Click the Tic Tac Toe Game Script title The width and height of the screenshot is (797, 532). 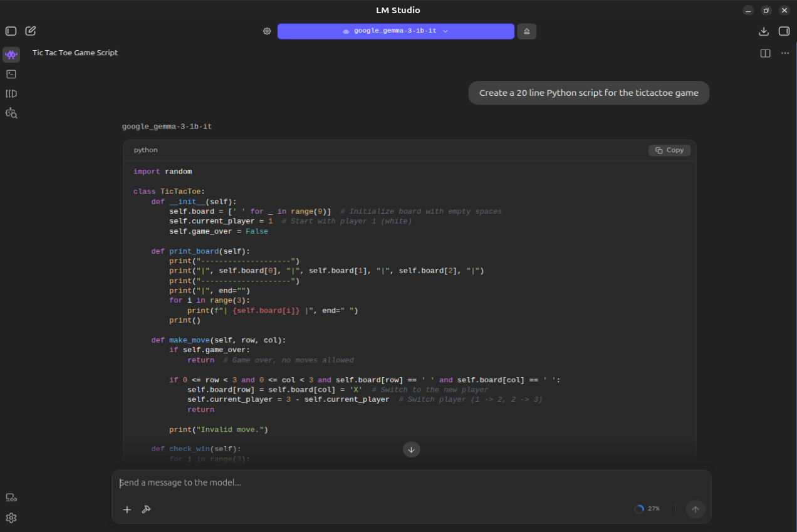point(75,53)
